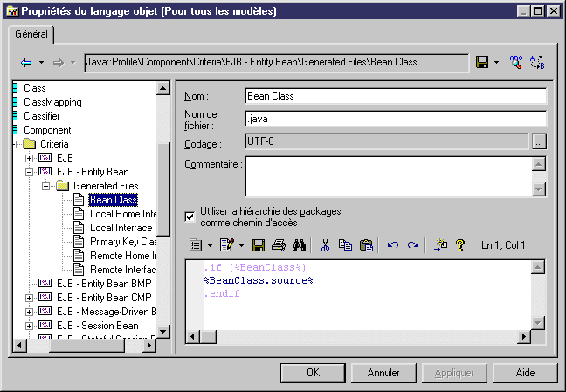
Task: Toggle the package hierarchy path checkbox
Action: click(190, 216)
